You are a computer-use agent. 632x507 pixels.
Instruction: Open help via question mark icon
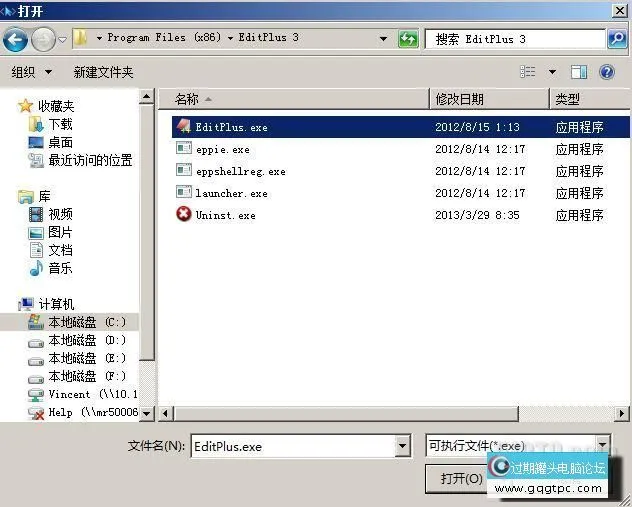(x=607, y=72)
